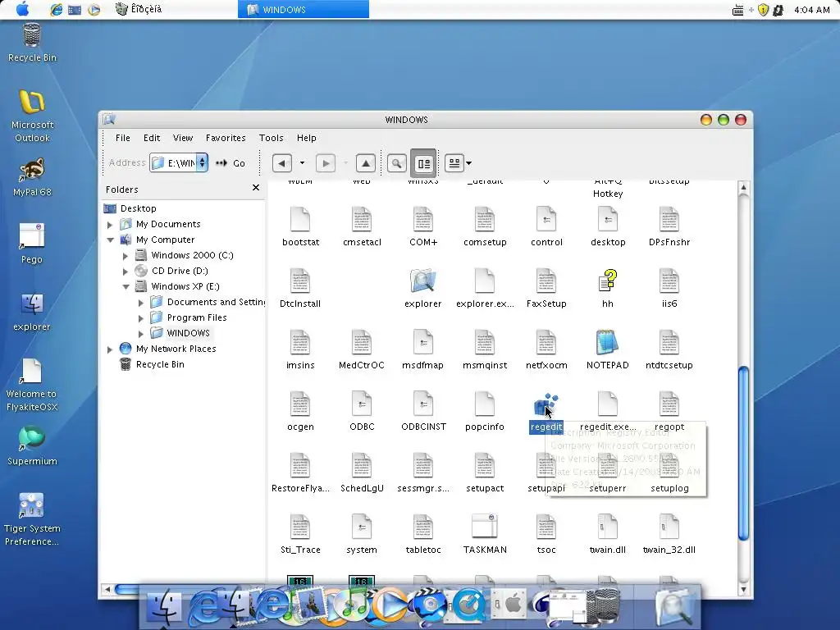Collapse the My Computer tree node

pyautogui.click(x=110, y=240)
